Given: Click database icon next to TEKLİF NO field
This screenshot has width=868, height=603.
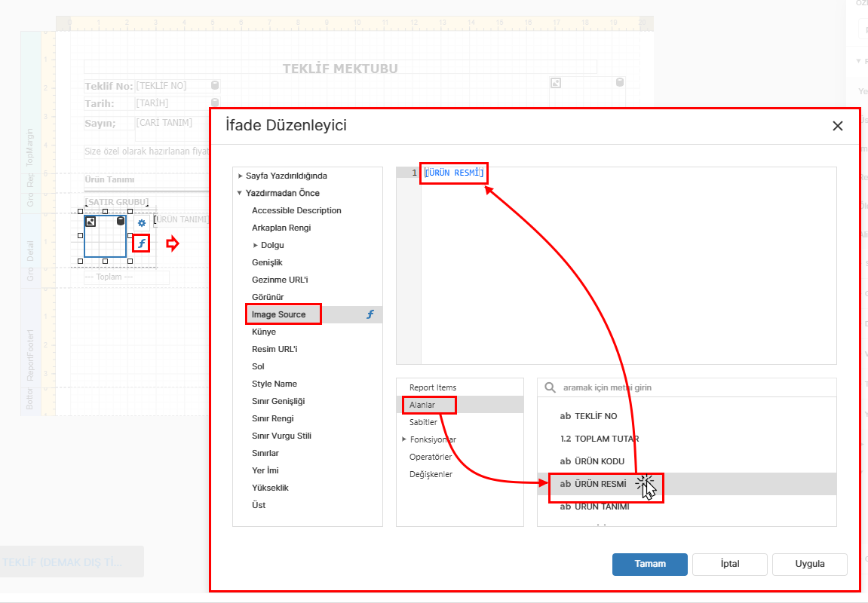Looking at the screenshot, I should click(x=215, y=85).
